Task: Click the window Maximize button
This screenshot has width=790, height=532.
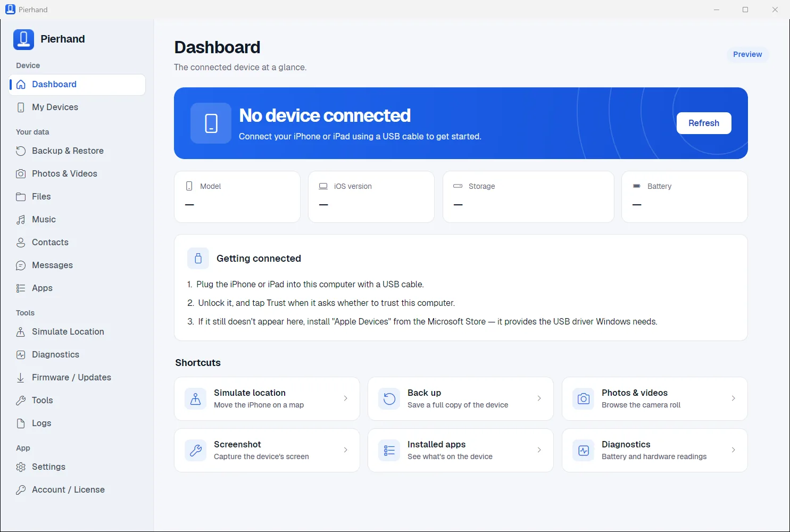Action: 745,10
